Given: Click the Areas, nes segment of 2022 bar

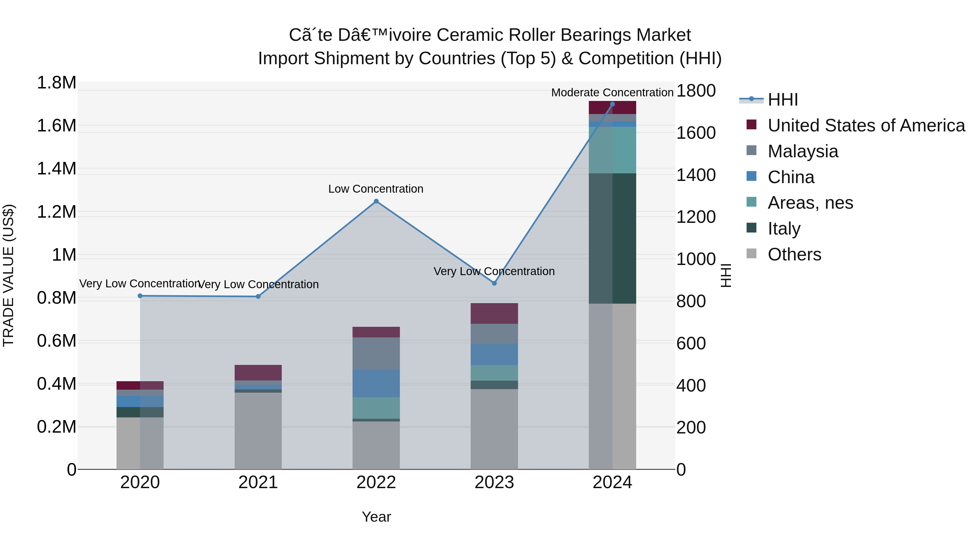Looking at the screenshot, I should pyautogui.click(x=376, y=408).
